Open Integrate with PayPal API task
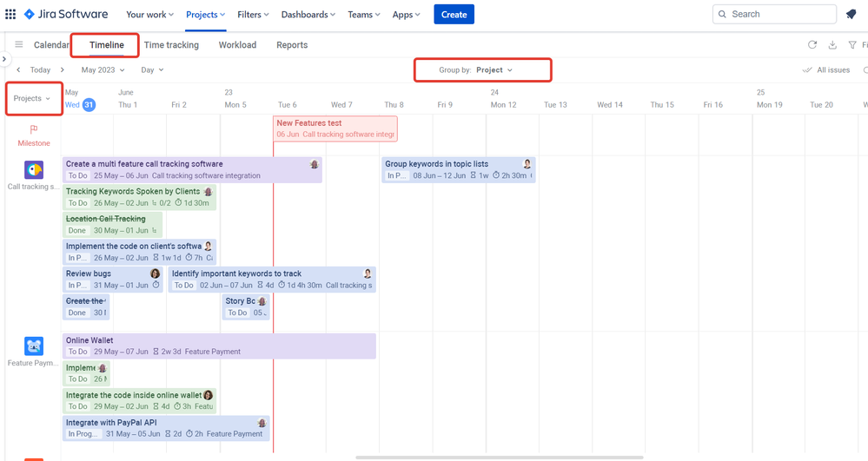 (x=166, y=428)
